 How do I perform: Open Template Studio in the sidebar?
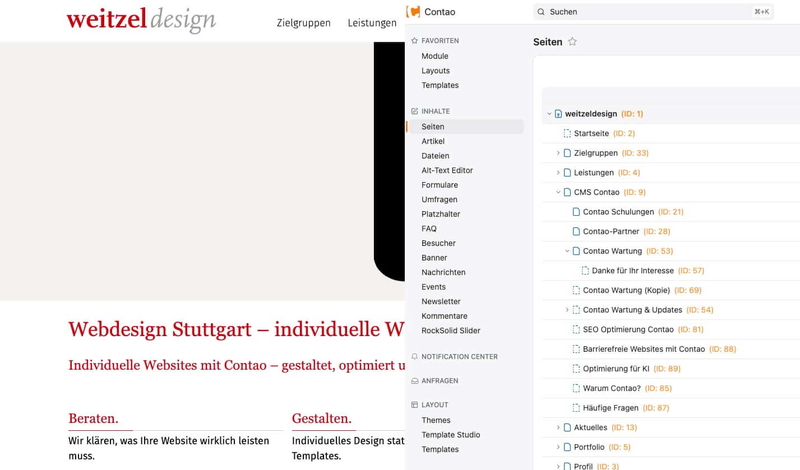tap(451, 435)
